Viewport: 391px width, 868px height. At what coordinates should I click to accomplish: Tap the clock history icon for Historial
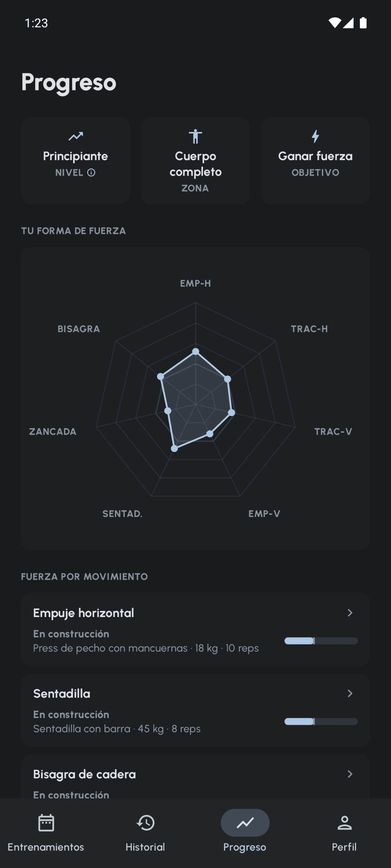146,823
